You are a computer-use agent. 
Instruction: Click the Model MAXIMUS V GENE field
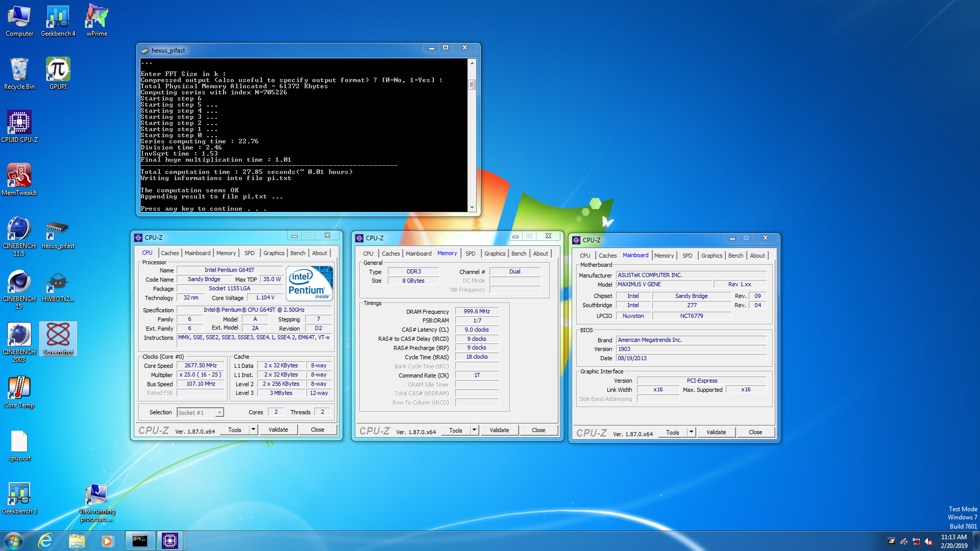point(664,284)
